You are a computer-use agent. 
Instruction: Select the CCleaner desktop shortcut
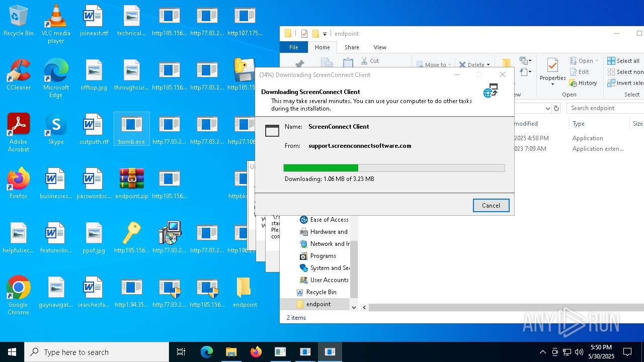[x=19, y=75]
